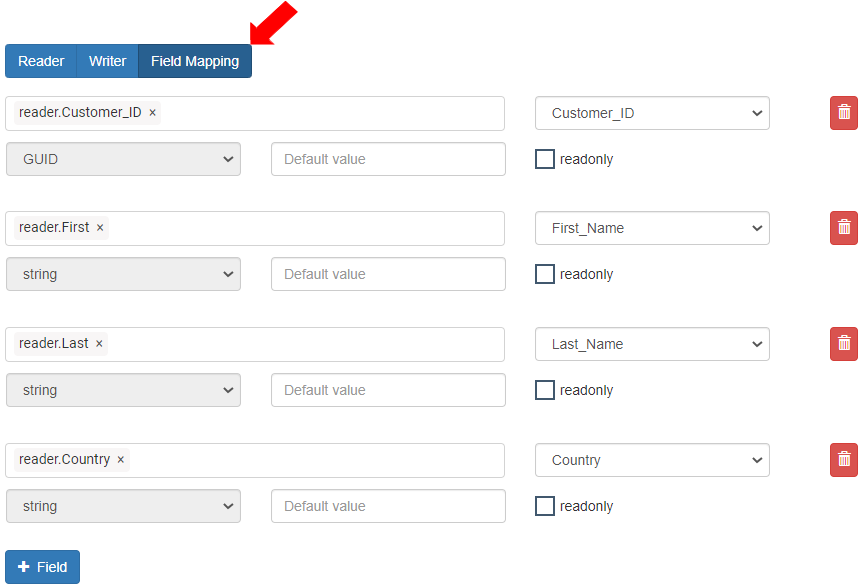Delete the First_Name mapping row
This screenshot has height=588, width=864.
tap(843, 228)
